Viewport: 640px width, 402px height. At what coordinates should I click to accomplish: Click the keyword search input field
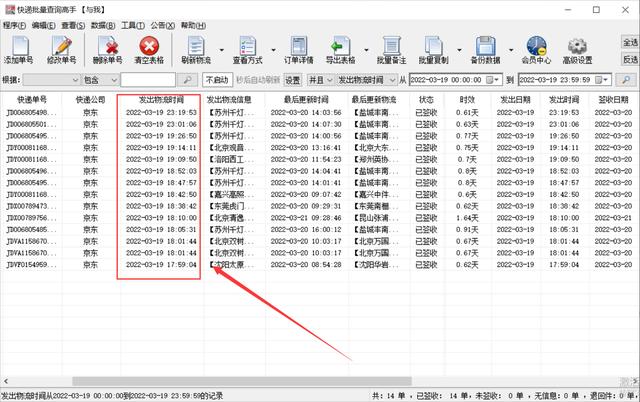[148, 80]
